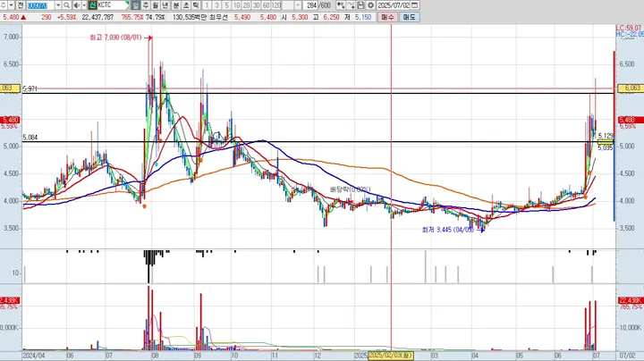Screen dimensions: 644x361
Task: Choose the 60 interval button
Action: [267, 5]
